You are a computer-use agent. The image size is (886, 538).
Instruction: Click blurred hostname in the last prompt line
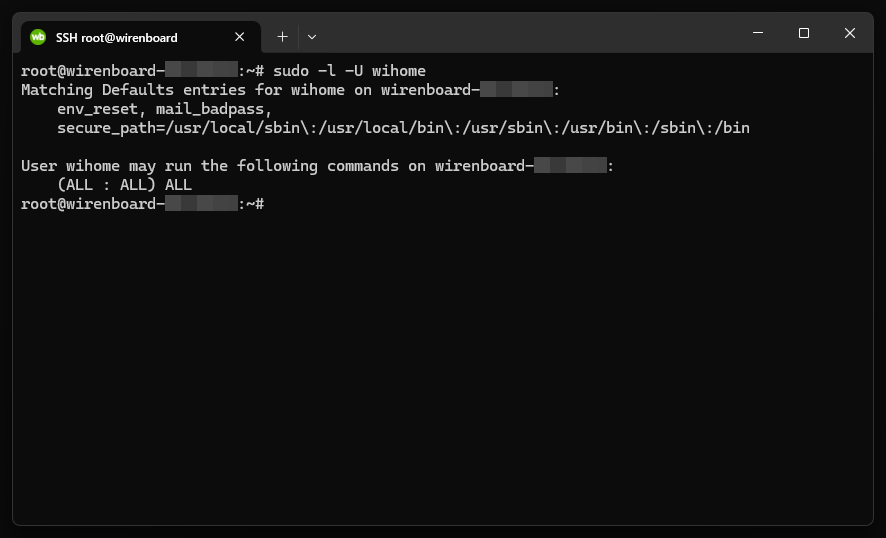(x=201, y=203)
